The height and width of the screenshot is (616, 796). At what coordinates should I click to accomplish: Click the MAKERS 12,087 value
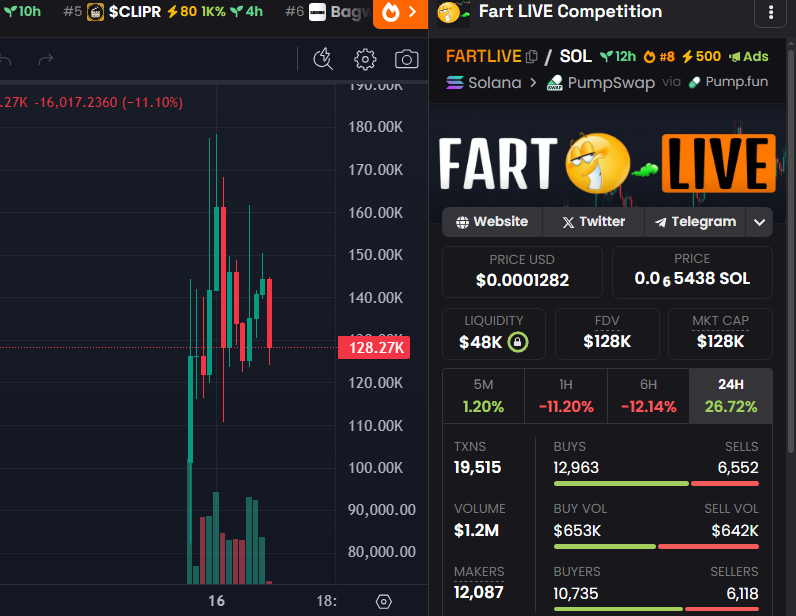click(x=479, y=593)
